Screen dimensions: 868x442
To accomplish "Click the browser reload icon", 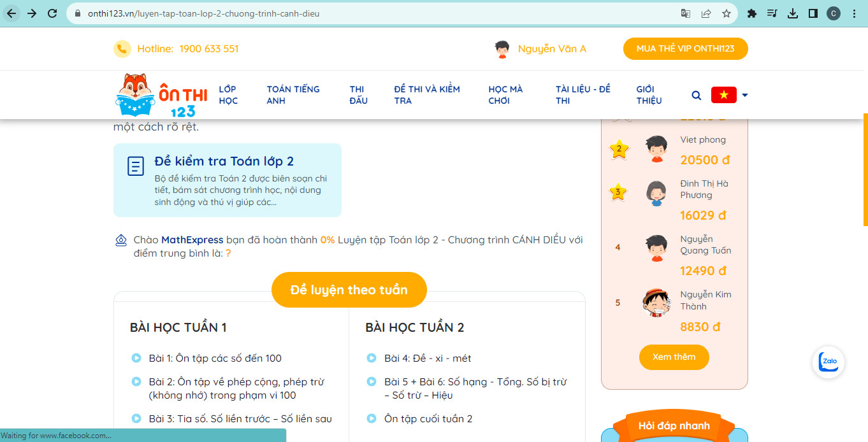I will (x=52, y=13).
